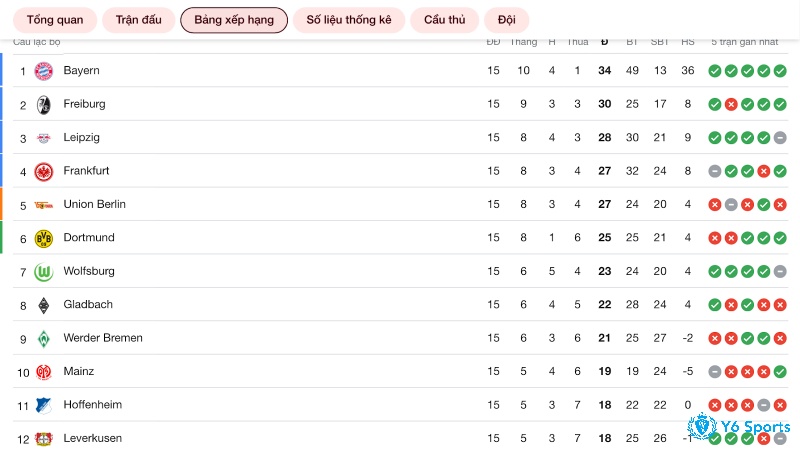Open the Tổng quan tab
The width and height of the screenshot is (800, 450).
click(x=55, y=20)
